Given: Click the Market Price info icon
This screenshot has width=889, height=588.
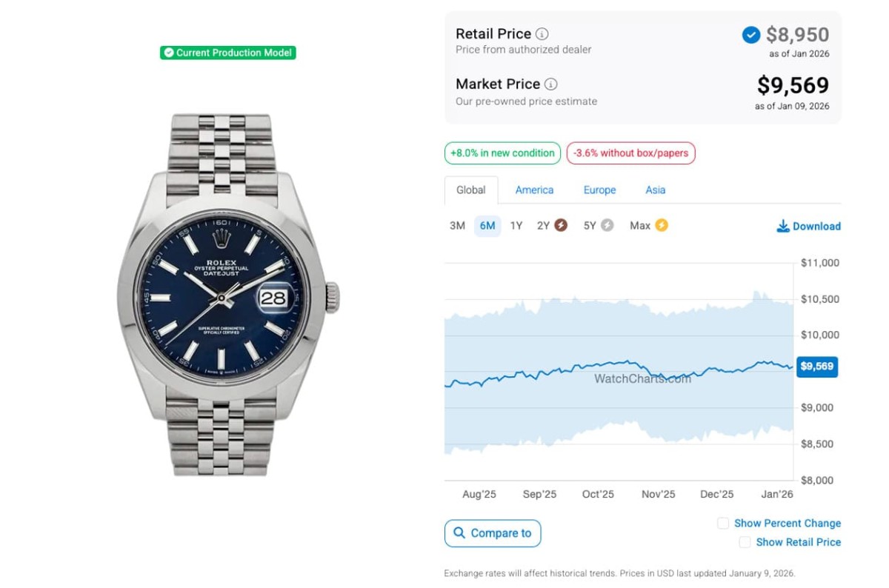Looking at the screenshot, I should (551, 84).
